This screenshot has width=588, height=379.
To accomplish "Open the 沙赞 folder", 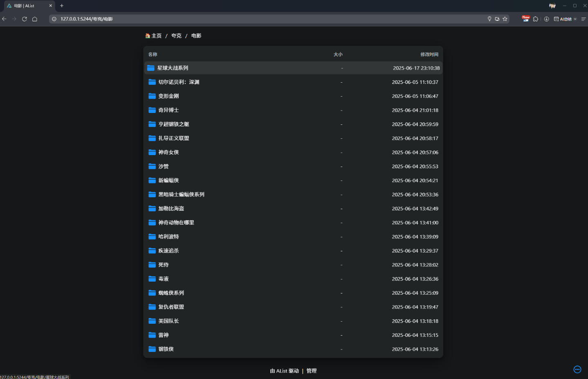I will 293,166.
